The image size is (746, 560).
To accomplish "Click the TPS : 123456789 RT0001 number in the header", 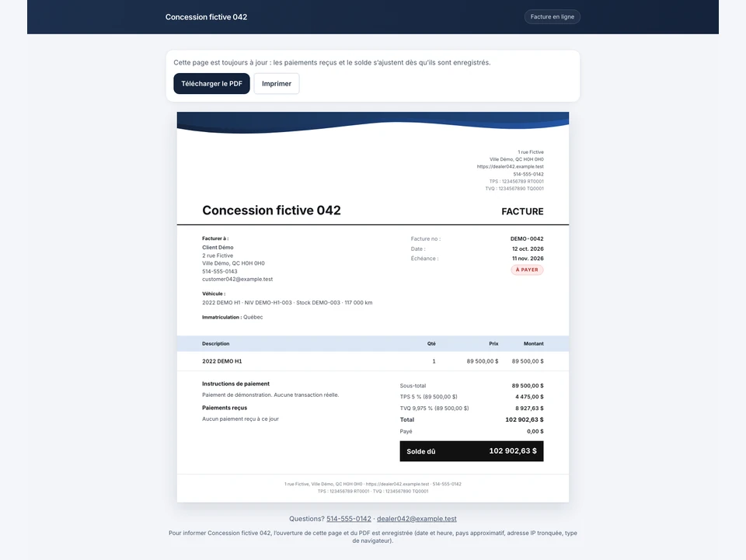I will 516,181.
